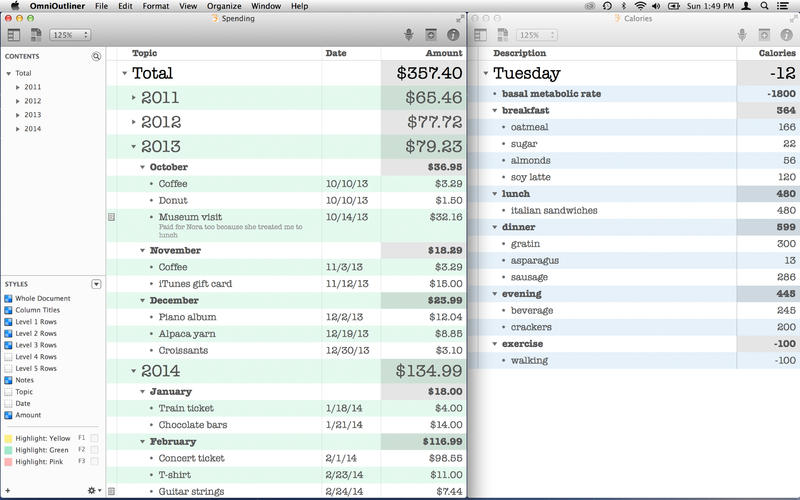Enable the Highlight: Pink checkbox
The width and height of the screenshot is (800, 500).
94,462
